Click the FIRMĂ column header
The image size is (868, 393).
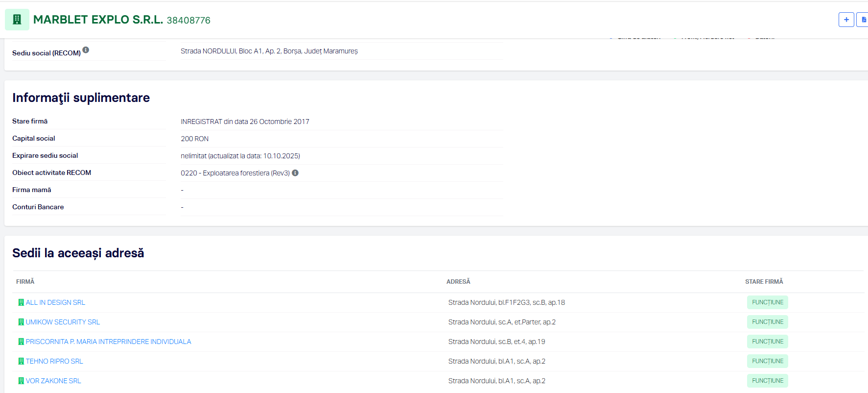click(25, 282)
